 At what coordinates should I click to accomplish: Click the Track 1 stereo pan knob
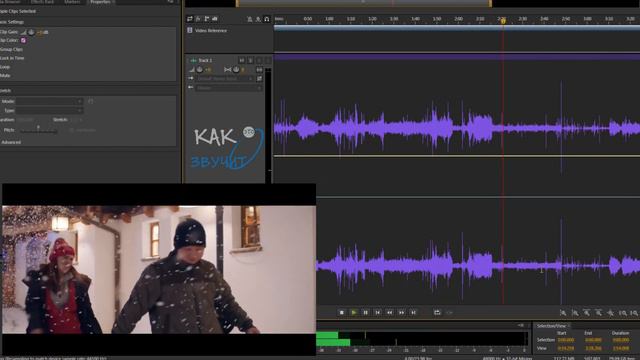pos(236,70)
